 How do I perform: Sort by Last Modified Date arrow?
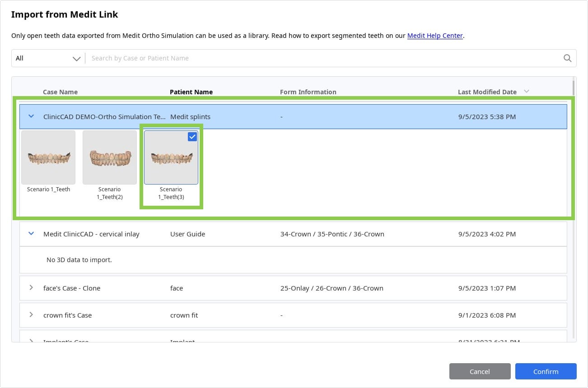[526, 92]
